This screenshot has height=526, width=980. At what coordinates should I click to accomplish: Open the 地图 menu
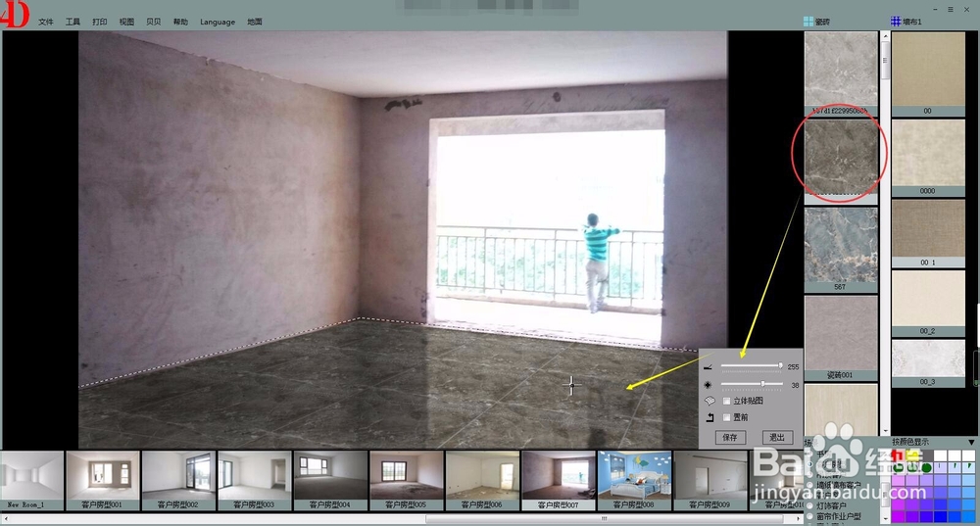coord(255,22)
